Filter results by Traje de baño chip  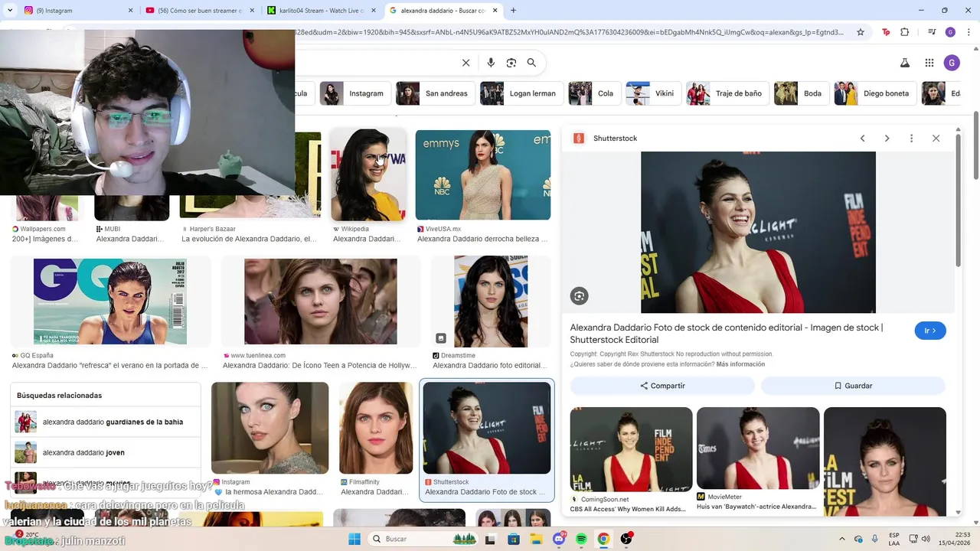tap(727, 93)
